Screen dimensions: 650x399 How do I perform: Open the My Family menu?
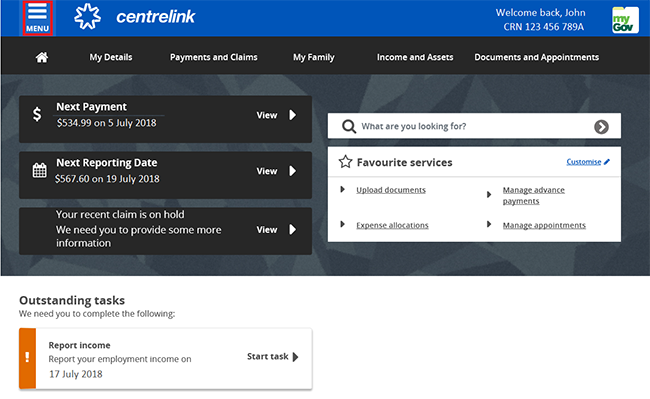[314, 57]
